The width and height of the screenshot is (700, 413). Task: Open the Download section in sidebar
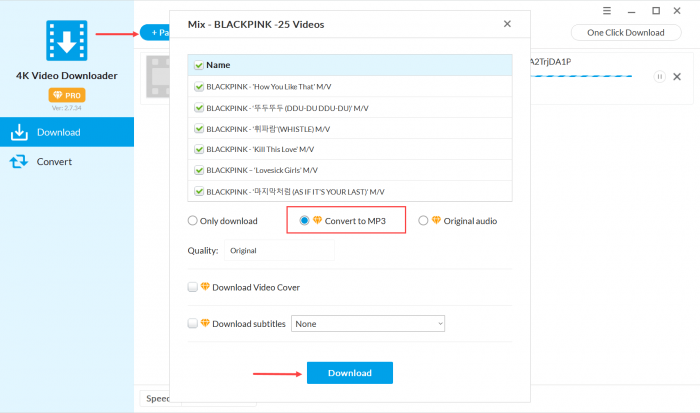[x=66, y=132]
